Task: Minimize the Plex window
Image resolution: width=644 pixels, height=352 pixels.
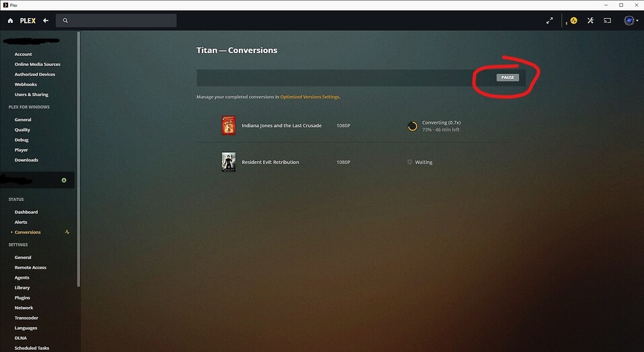Action: coord(606,5)
